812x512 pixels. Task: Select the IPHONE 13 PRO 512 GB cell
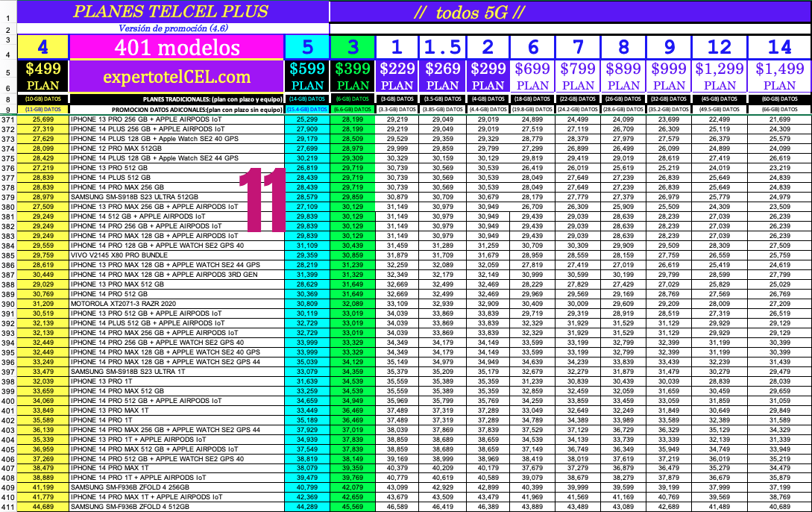click(177, 168)
